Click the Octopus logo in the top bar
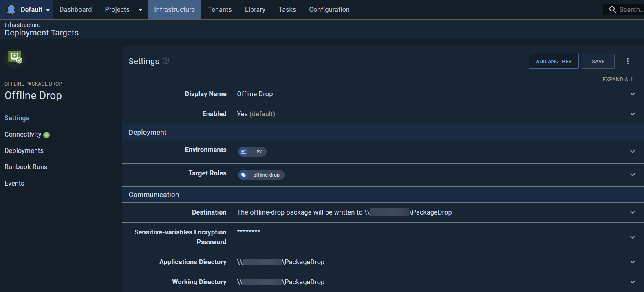This screenshot has height=292, width=644. 11,9
